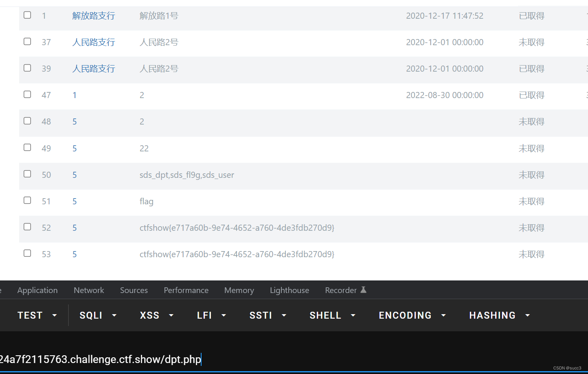Viewport: 588px width, 374px height.
Task: Toggle the checkbox for row 49
Action: point(27,147)
